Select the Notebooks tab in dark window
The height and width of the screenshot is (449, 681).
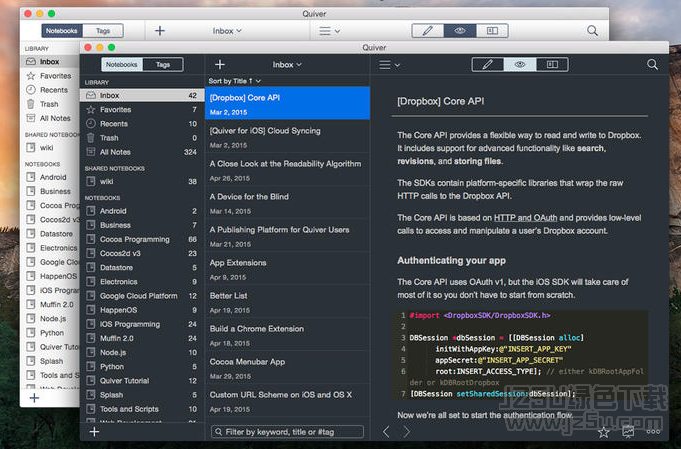pos(121,64)
